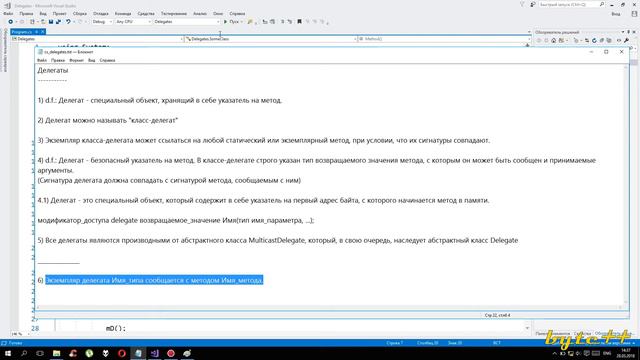640x360 pixels.
Task: Open the Windows Start menu
Action: pos(8,353)
